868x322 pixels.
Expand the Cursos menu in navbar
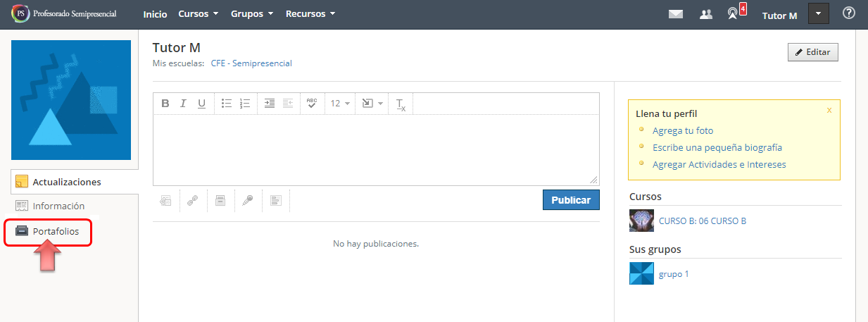(198, 14)
